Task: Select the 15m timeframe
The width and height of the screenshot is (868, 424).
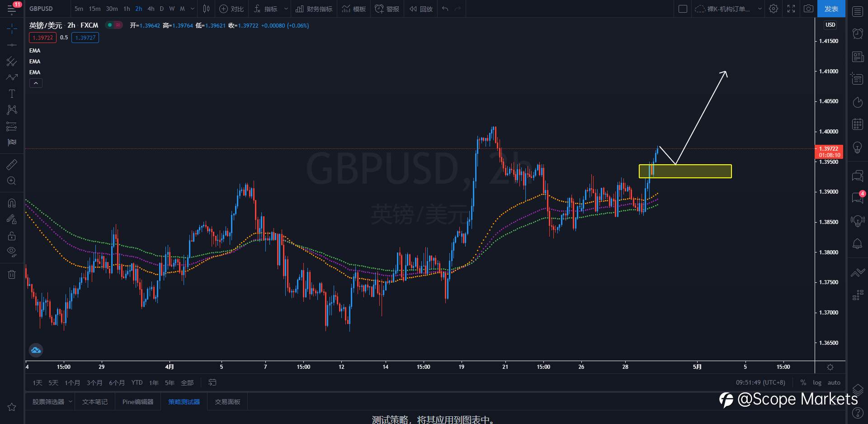Action: tap(94, 9)
